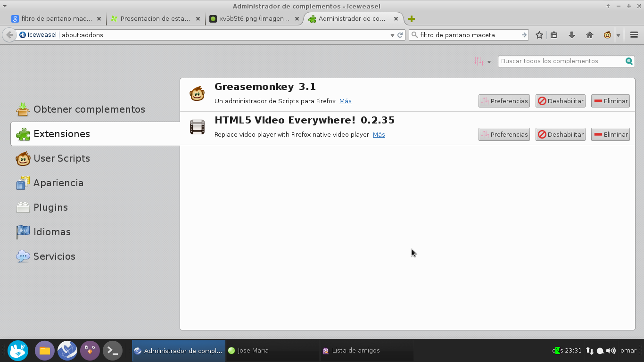Click the notification bubble tray icon
This screenshot has height=362, width=644.
click(601, 351)
